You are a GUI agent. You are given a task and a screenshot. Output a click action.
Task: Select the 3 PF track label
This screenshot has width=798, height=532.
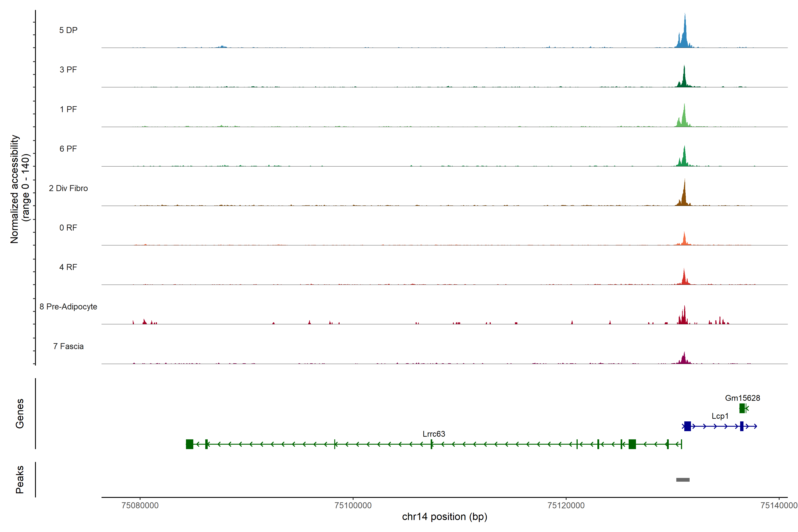tap(68, 70)
